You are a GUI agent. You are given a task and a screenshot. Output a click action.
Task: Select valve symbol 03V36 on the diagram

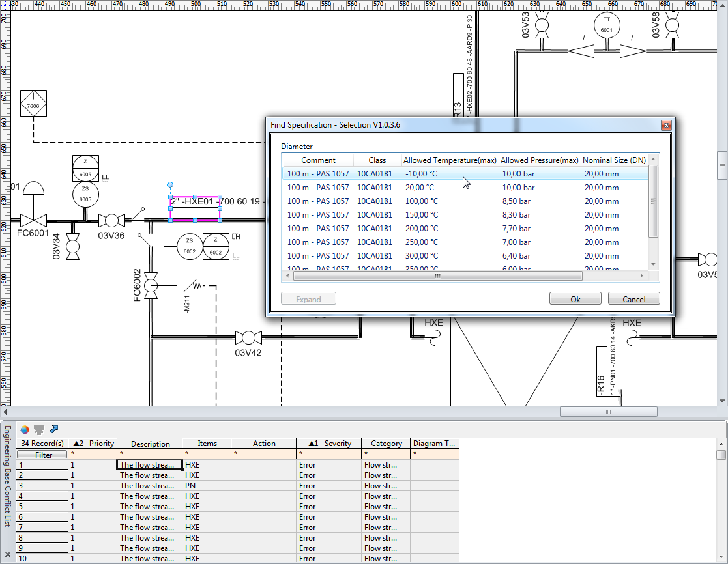pos(111,220)
